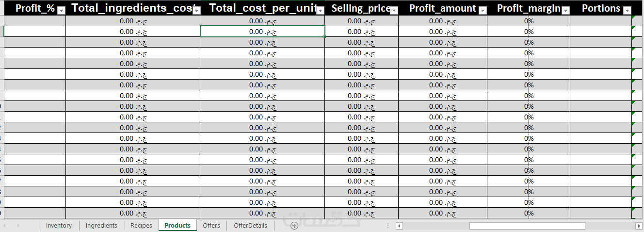Click the tab bar resize handle dots
The image size is (644, 232).
tap(387, 226)
